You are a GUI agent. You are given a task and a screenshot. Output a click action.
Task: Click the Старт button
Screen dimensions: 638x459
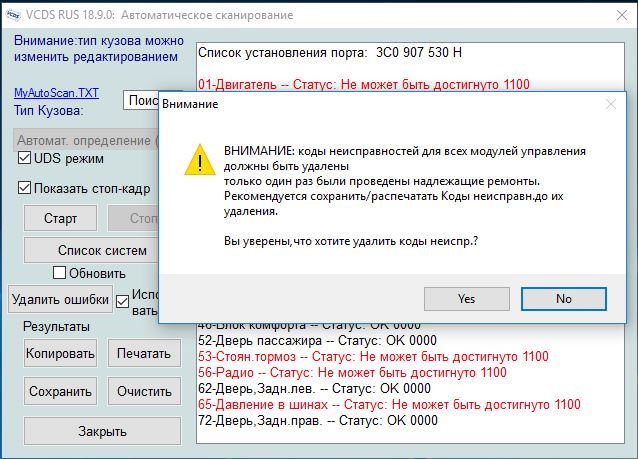pyautogui.click(x=60, y=218)
